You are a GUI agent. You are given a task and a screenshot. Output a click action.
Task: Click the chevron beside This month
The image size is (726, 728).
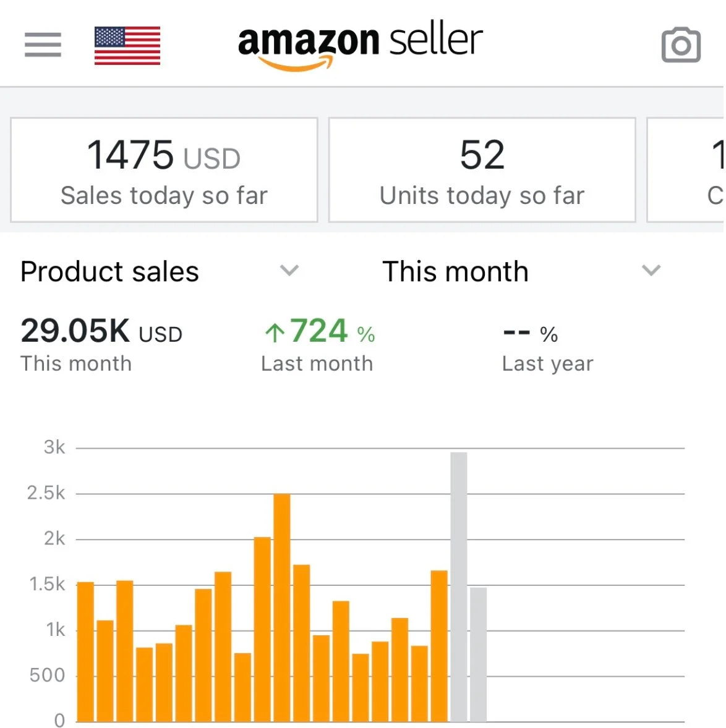[651, 270]
